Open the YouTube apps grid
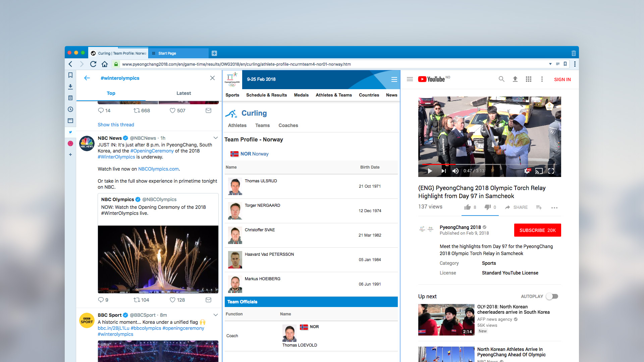Screen dimensions: 644x362 [529, 79]
